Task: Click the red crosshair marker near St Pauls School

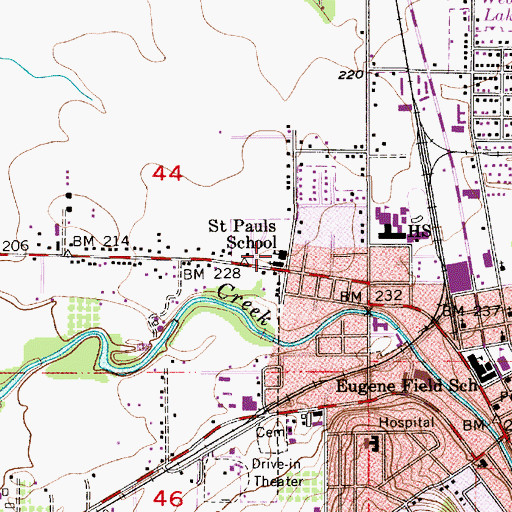Action: 257,256
